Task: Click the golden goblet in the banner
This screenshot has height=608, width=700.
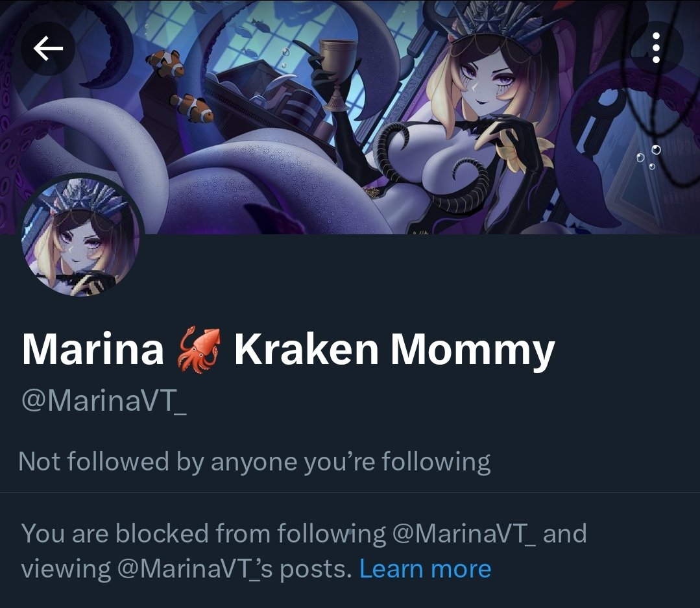Action: [338, 74]
